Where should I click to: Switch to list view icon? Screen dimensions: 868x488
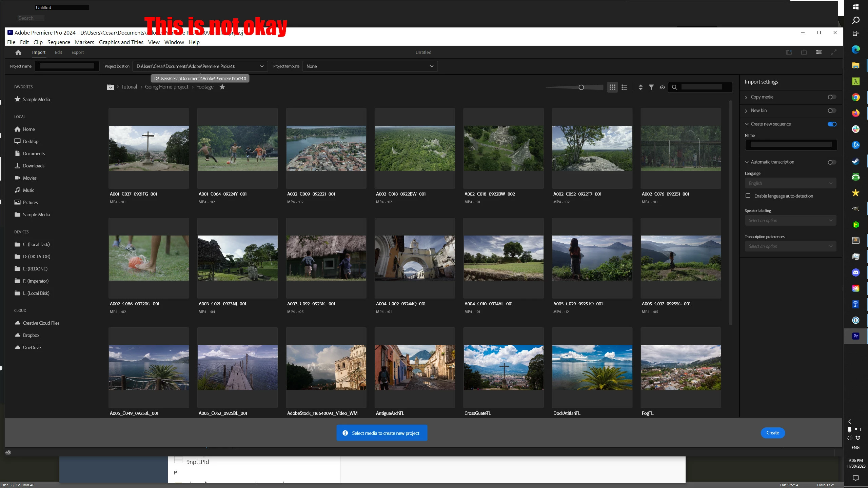tap(625, 87)
